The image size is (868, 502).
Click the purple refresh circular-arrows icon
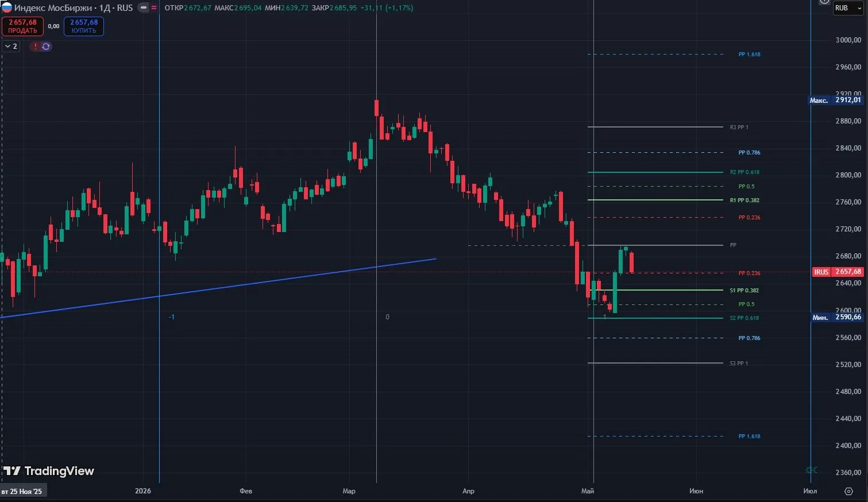(x=46, y=47)
